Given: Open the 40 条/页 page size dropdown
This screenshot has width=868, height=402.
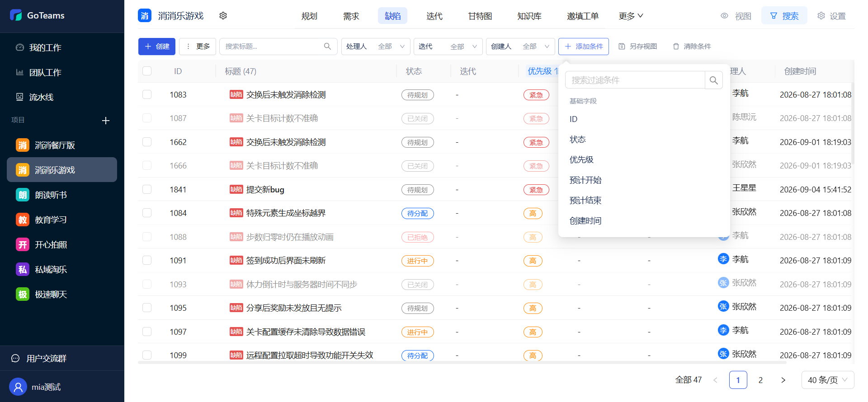Looking at the screenshot, I should 828,380.
